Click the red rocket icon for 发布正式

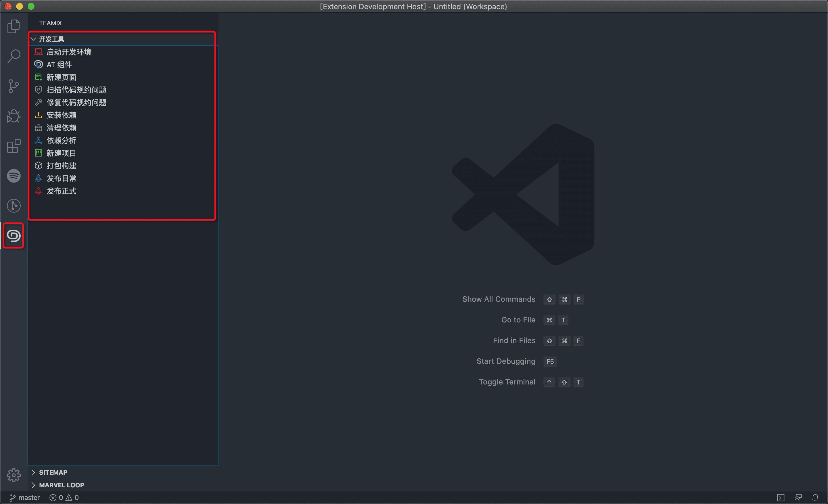coord(38,191)
